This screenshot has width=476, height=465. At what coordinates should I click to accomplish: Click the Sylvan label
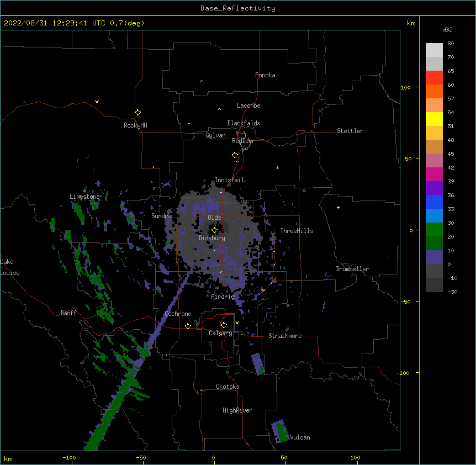point(215,135)
